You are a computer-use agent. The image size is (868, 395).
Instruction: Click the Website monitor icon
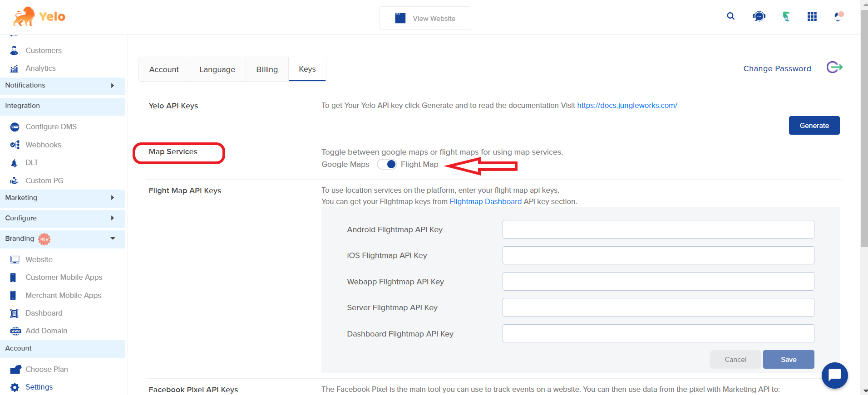click(x=15, y=259)
